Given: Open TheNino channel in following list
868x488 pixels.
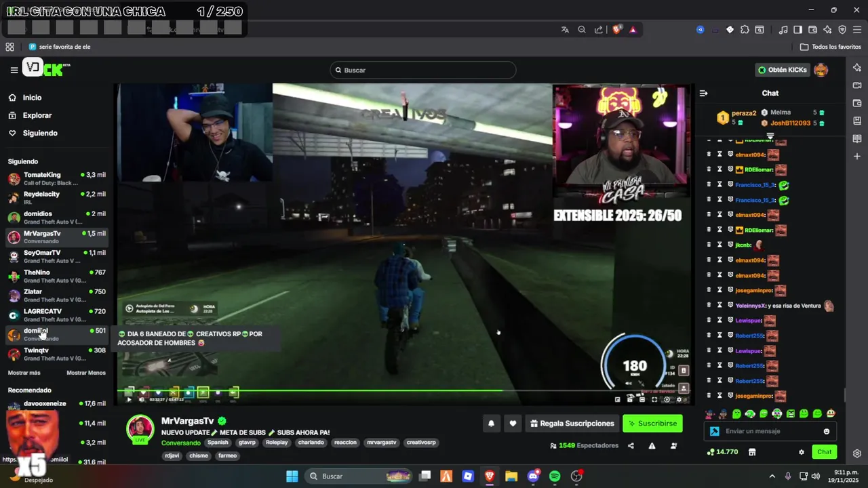Looking at the screenshot, I should tap(57, 277).
